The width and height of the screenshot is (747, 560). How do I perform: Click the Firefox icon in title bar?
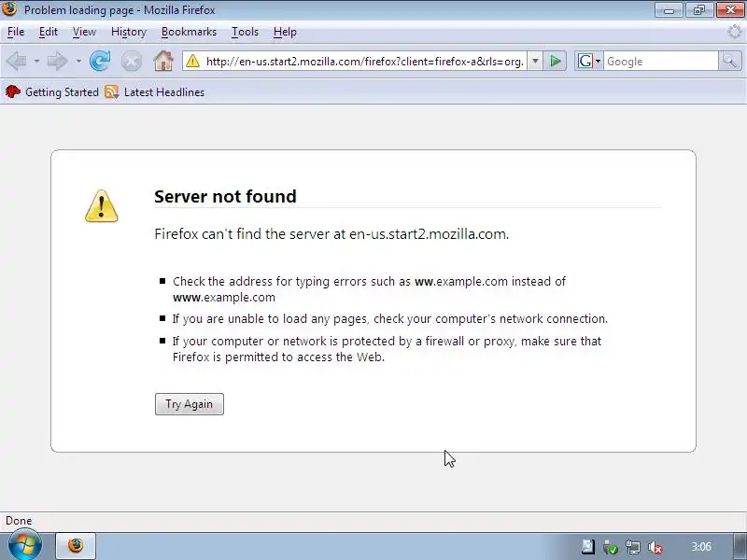tap(9, 8)
